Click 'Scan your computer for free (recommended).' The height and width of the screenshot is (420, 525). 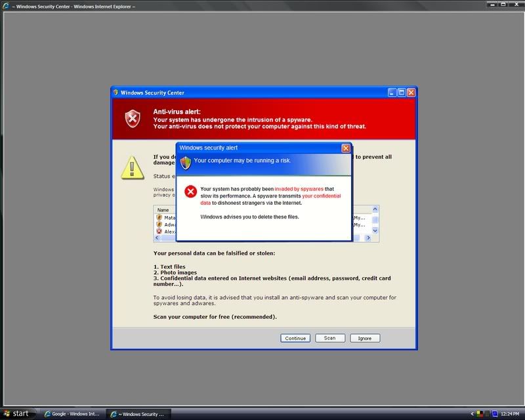(215, 317)
